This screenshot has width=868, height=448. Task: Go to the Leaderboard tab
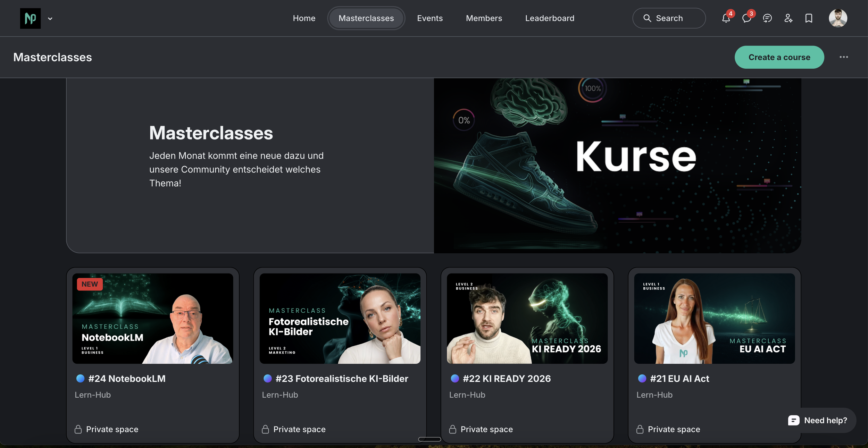pos(550,18)
